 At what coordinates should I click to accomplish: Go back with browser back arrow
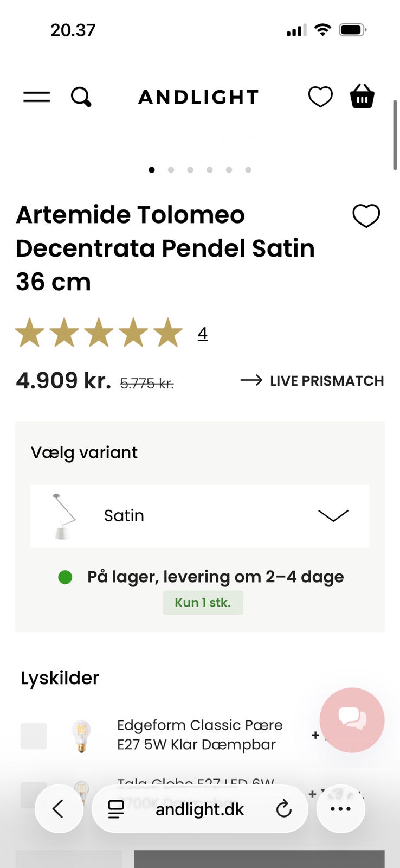[x=59, y=809]
